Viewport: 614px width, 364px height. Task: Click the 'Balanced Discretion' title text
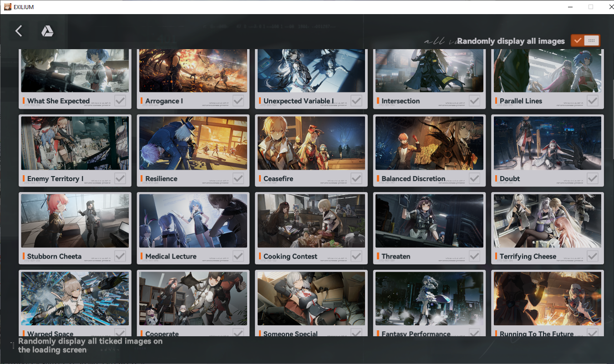click(413, 179)
